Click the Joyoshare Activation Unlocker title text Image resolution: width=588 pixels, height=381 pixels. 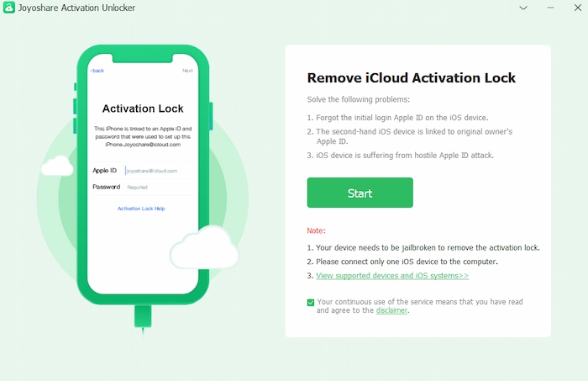click(x=76, y=8)
